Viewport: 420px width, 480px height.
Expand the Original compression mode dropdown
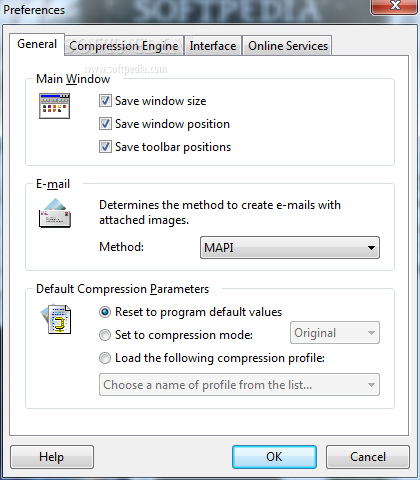335,333
